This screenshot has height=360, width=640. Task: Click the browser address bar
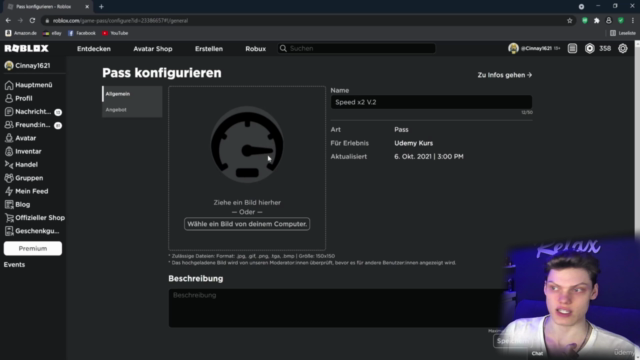(x=302, y=20)
